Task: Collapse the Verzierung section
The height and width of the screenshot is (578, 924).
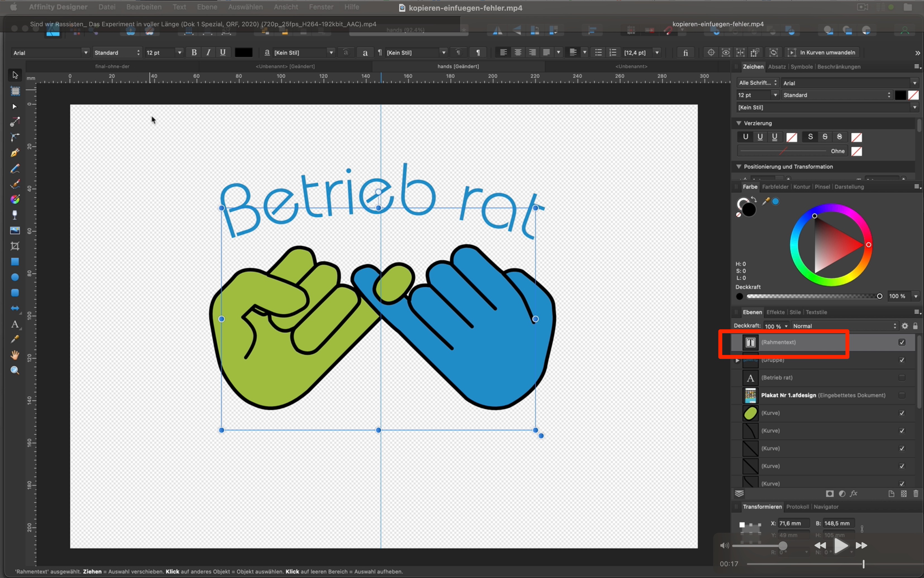Action: pyautogui.click(x=739, y=123)
